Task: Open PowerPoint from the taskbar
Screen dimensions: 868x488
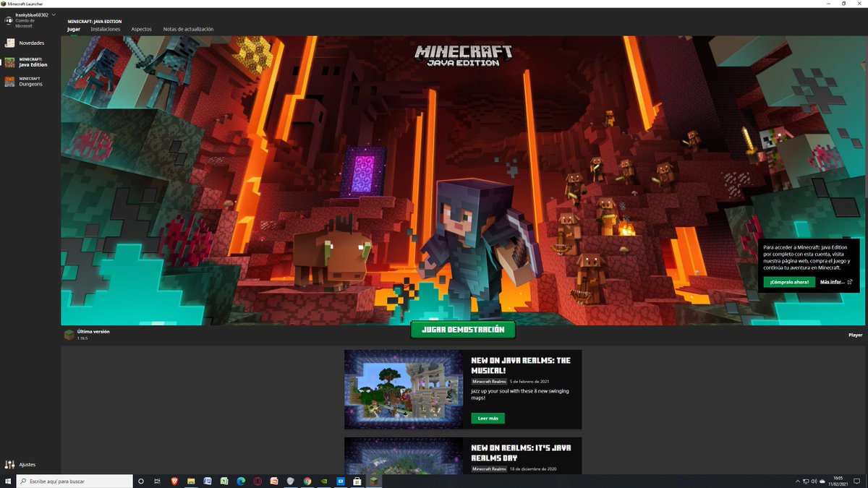Action: point(274,481)
